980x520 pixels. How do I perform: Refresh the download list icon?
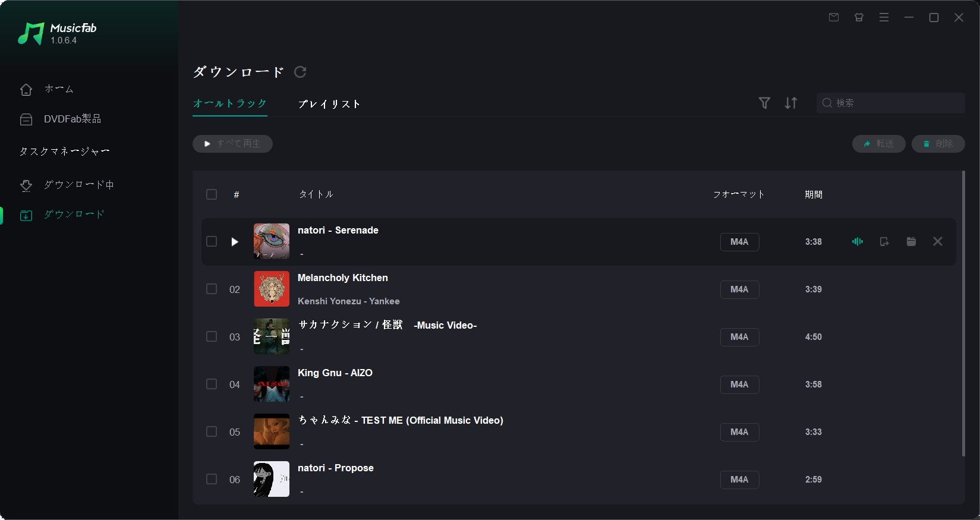tap(300, 72)
